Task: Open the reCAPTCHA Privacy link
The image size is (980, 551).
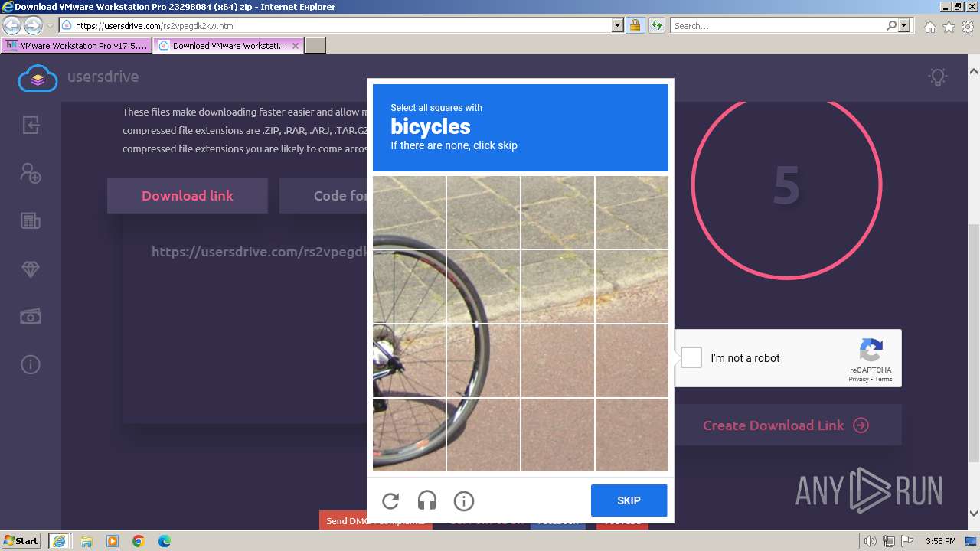Action: tap(857, 380)
